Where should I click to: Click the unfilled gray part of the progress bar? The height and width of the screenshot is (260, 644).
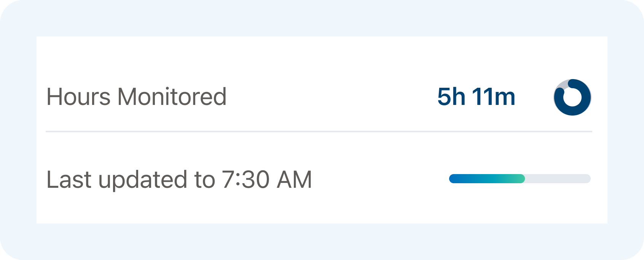[x=558, y=179]
